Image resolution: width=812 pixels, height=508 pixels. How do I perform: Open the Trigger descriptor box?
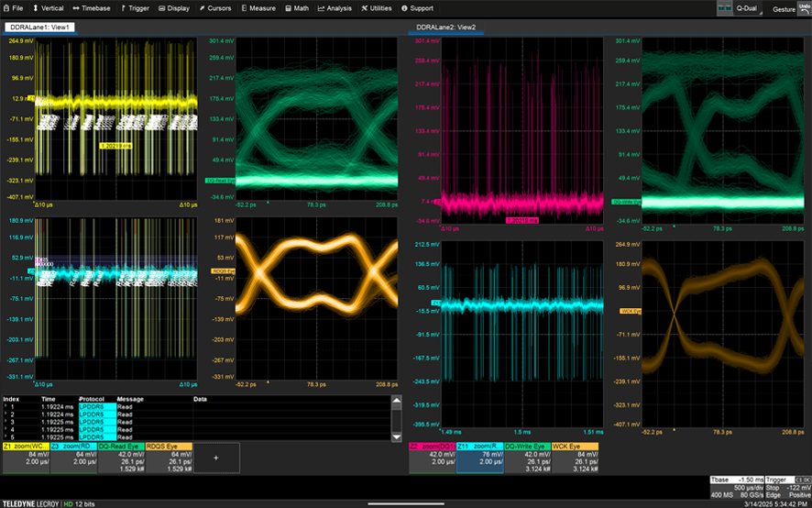point(787,488)
